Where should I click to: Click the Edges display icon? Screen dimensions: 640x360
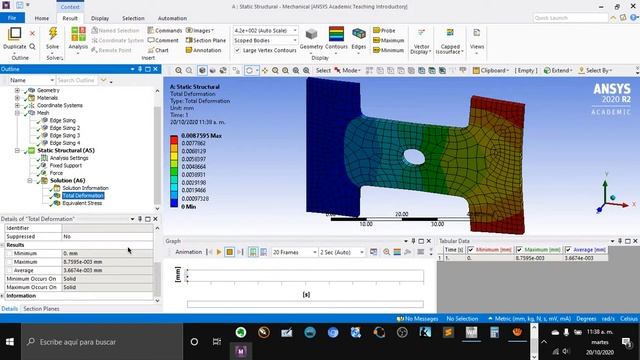point(359,34)
